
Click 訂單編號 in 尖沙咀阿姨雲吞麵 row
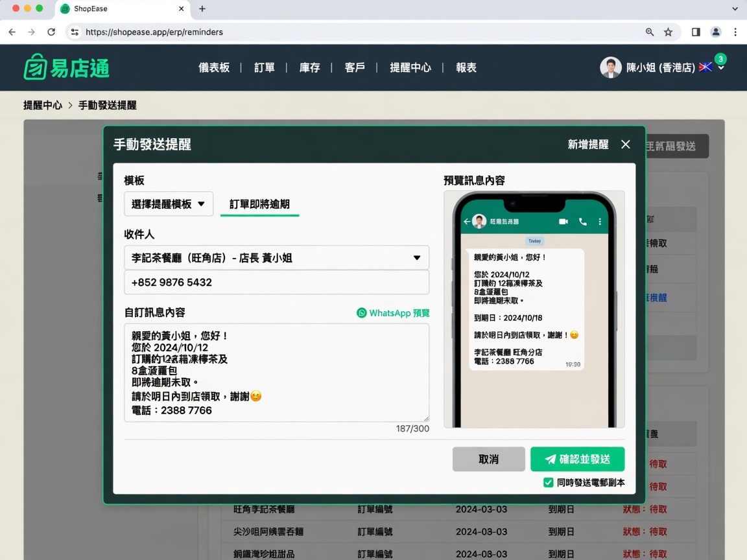pos(375,531)
